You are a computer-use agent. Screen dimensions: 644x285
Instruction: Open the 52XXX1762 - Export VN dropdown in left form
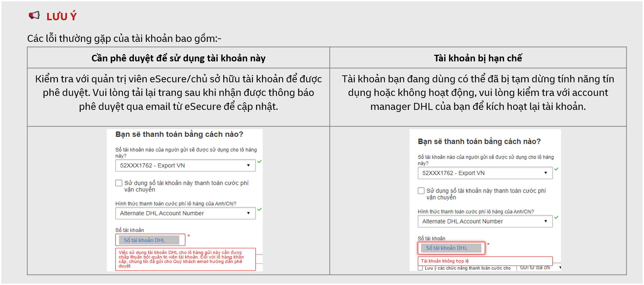(185, 165)
